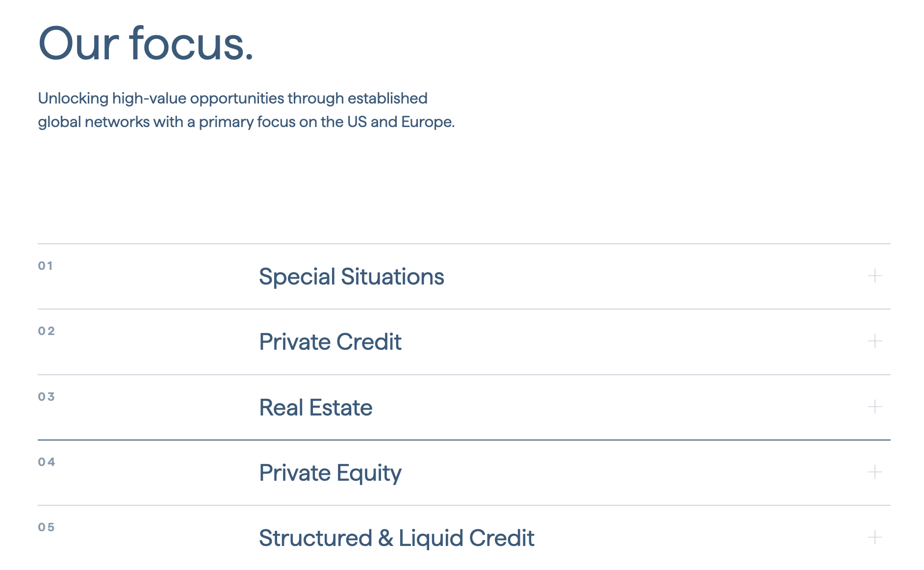
Task: Click the 03 row number
Action: coord(47,397)
